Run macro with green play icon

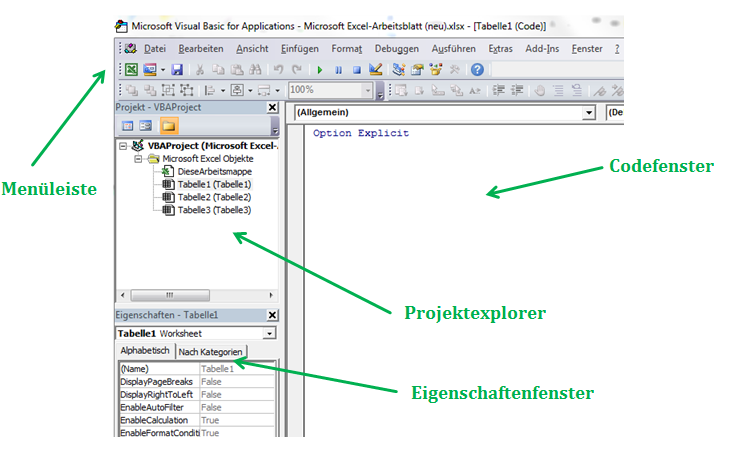(320, 70)
